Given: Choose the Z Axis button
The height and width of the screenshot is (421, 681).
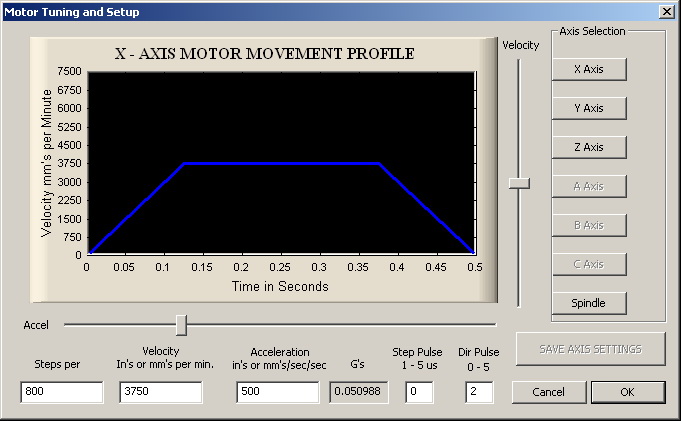Looking at the screenshot, I should [x=589, y=147].
